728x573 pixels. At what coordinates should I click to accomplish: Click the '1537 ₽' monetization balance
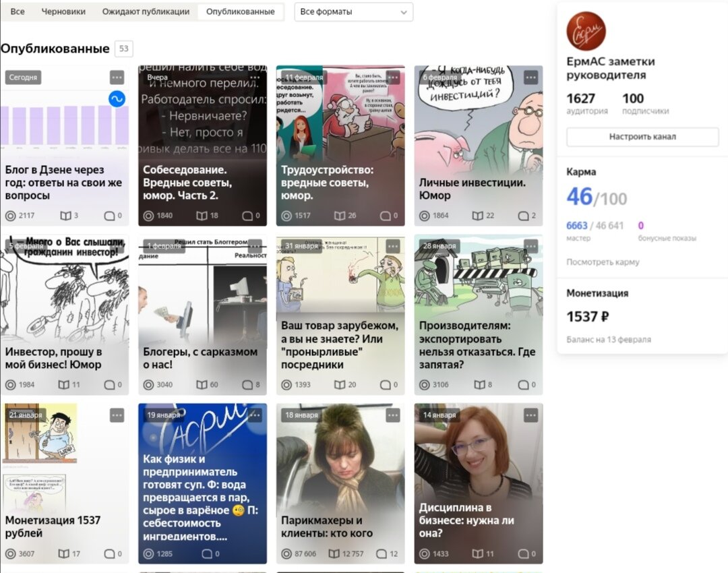tap(587, 317)
